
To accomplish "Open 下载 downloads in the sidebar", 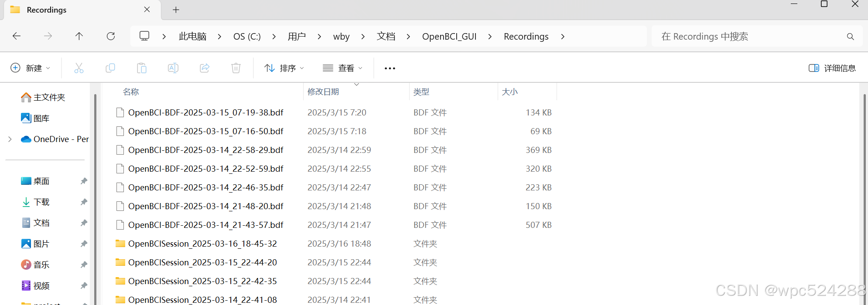I will pyautogui.click(x=35, y=202).
